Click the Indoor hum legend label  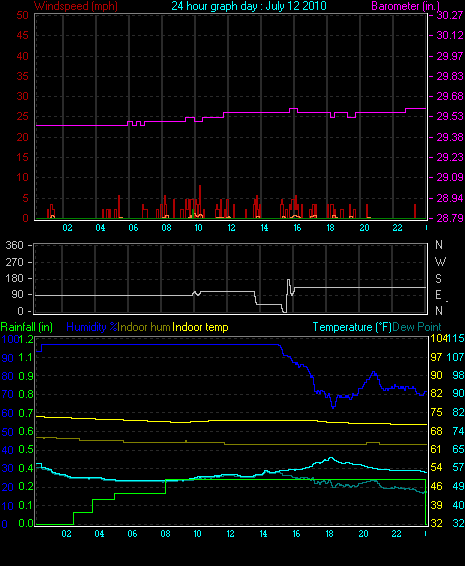coord(144,327)
